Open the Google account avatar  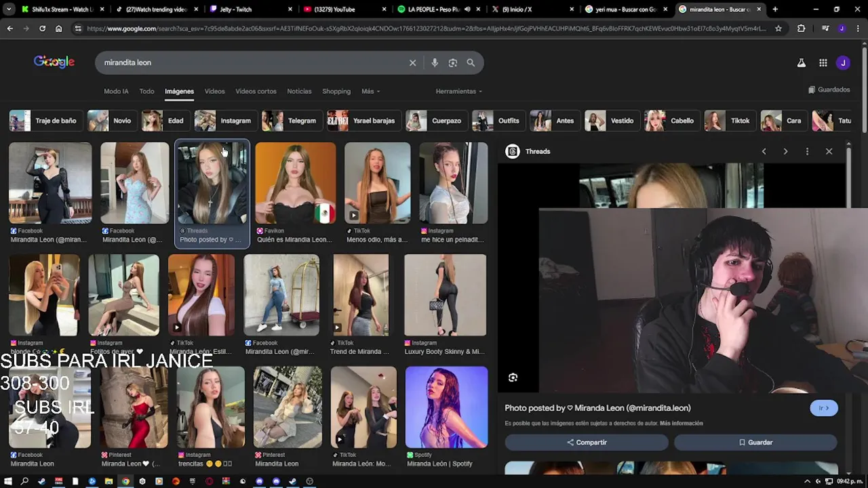tap(843, 62)
